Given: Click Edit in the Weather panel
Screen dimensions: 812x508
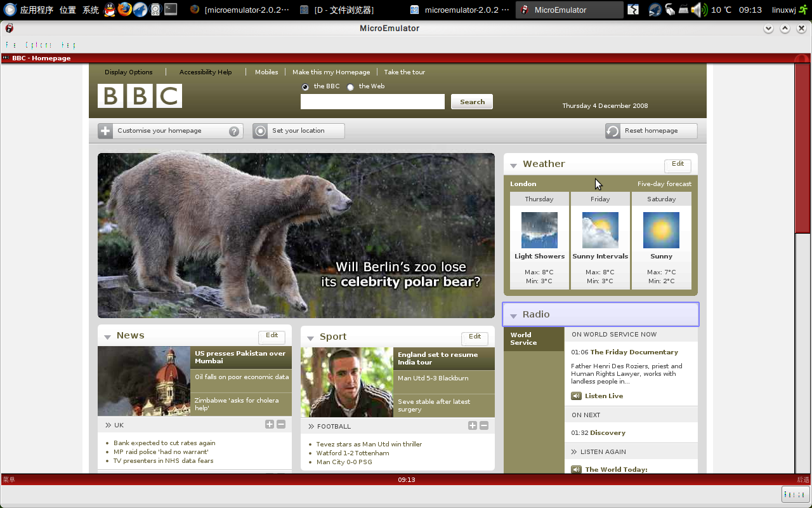Looking at the screenshot, I should (x=678, y=164).
